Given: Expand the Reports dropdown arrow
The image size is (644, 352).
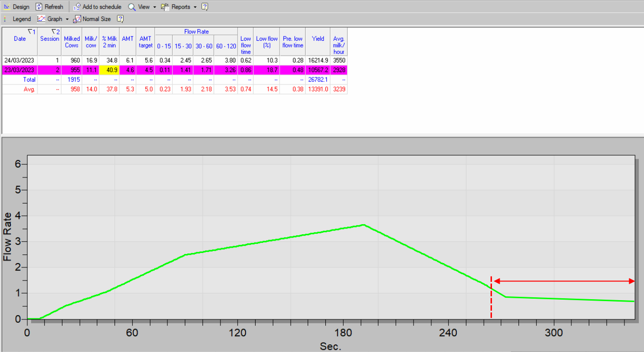Looking at the screenshot, I should [x=195, y=7].
